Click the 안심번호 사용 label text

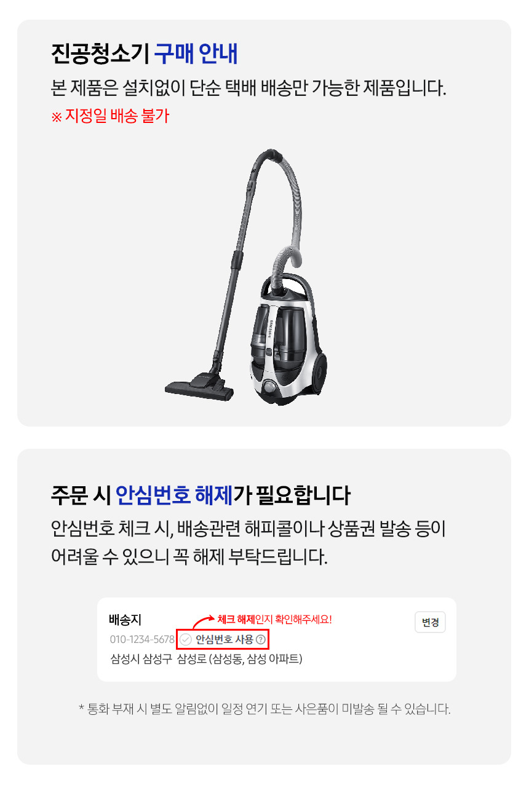(225, 640)
